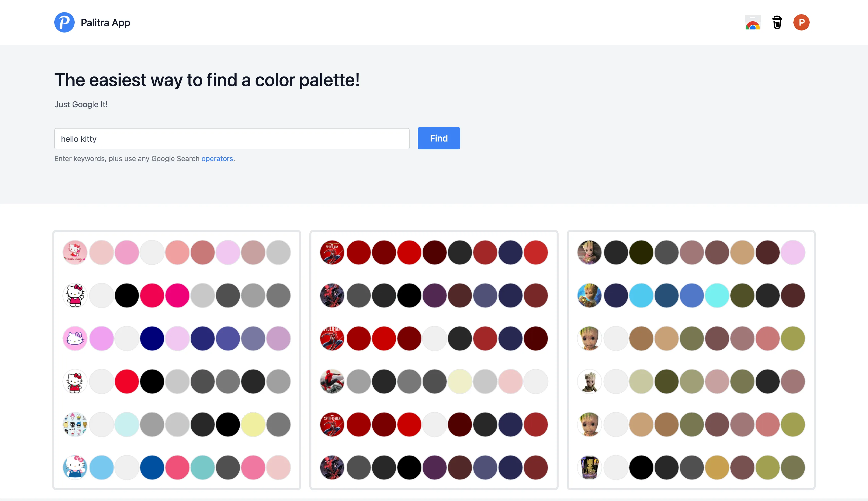Click into the hello kitty search field
Viewport: 868px width, 501px height.
231,139
